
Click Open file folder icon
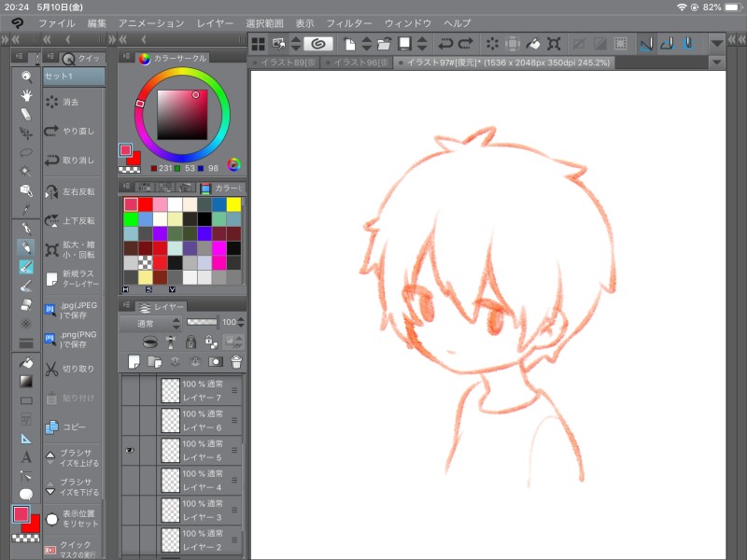click(x=384, y=44)
